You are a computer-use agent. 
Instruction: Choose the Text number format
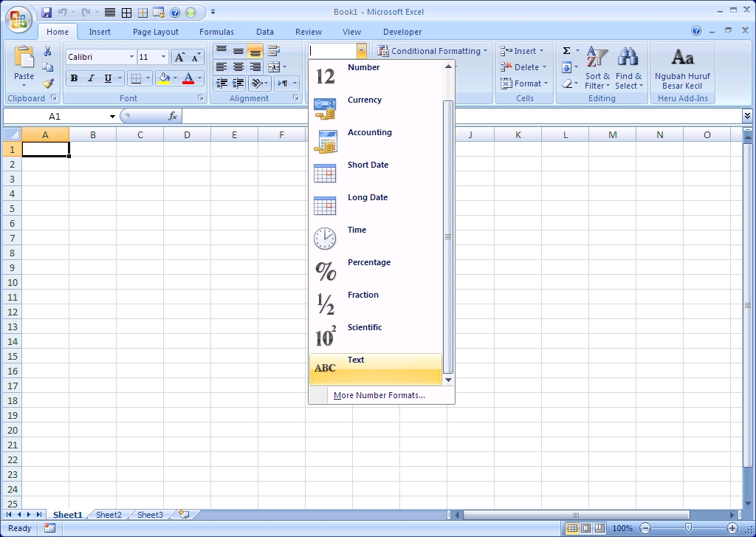pos(376,369)
